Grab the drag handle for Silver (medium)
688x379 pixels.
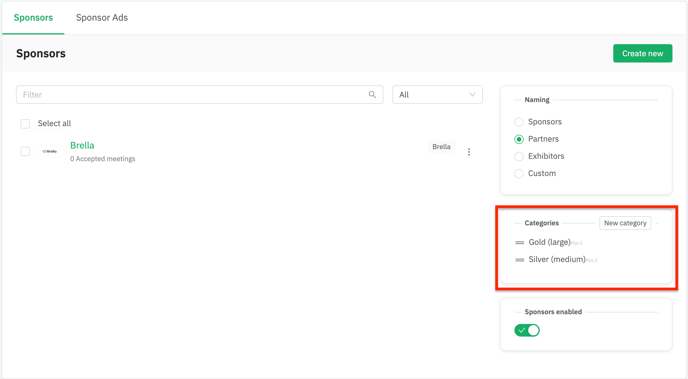pos(520,260)
